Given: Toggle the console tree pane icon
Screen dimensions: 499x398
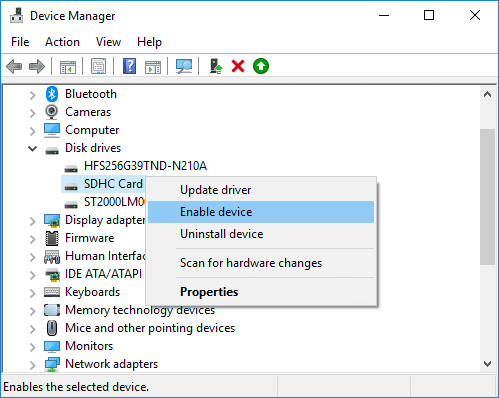Looking at the screenshot, I should pyautogui.click(x=68, y=67).
